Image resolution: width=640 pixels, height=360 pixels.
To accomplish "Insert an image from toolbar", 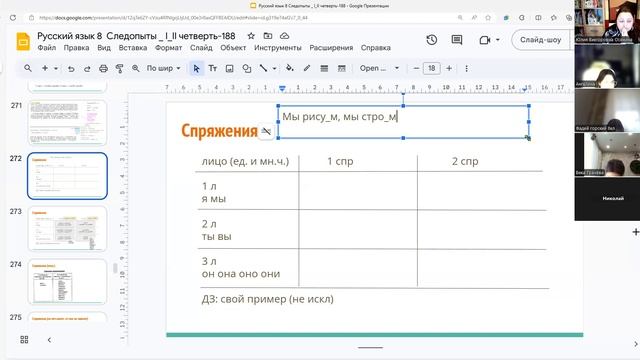I will (x=229, y=69).
